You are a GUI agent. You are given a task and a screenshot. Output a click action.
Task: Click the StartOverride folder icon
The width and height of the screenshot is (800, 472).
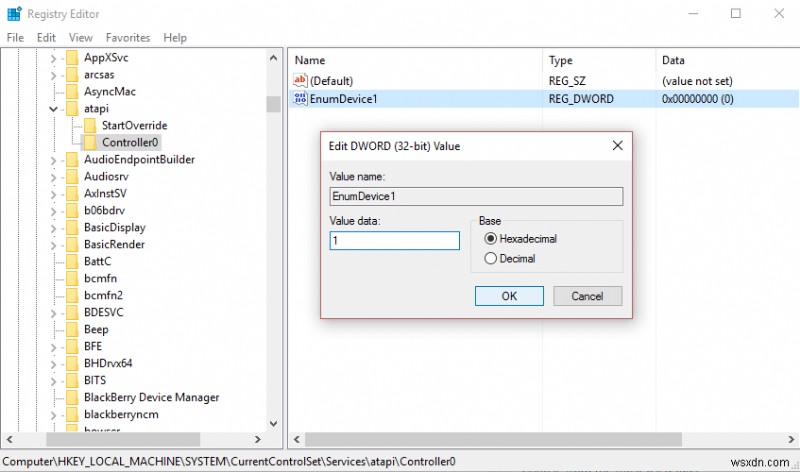[x=90, y=125]
